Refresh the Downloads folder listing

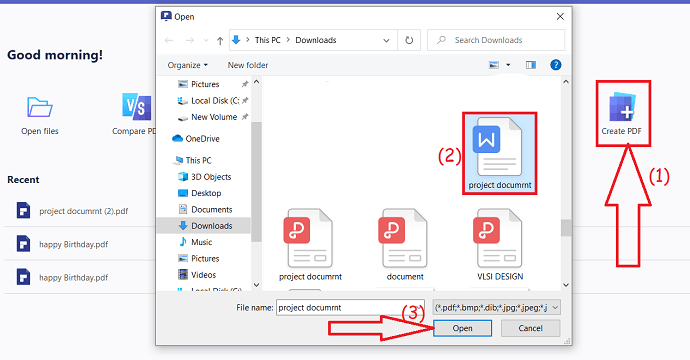(409, 40)
